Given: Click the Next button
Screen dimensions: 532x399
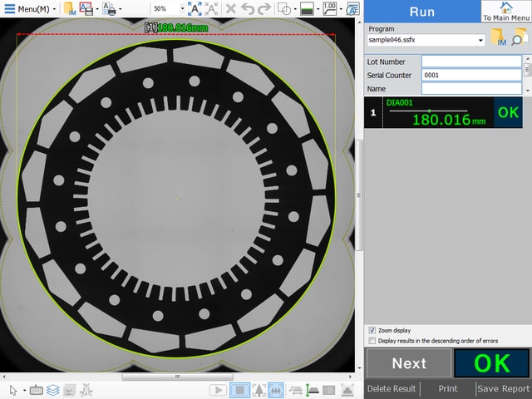Looking at the screenshot, I should [x=409, y=363].
